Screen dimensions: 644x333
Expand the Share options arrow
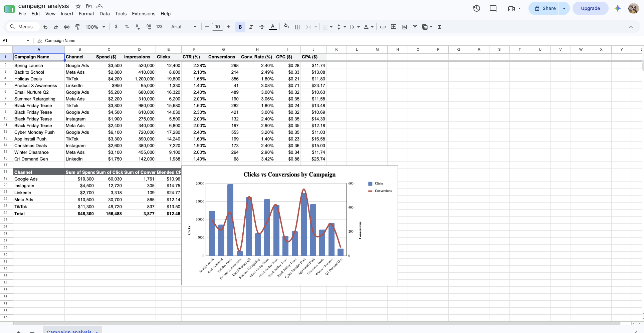pyautogui.click(x=564, y=8)
